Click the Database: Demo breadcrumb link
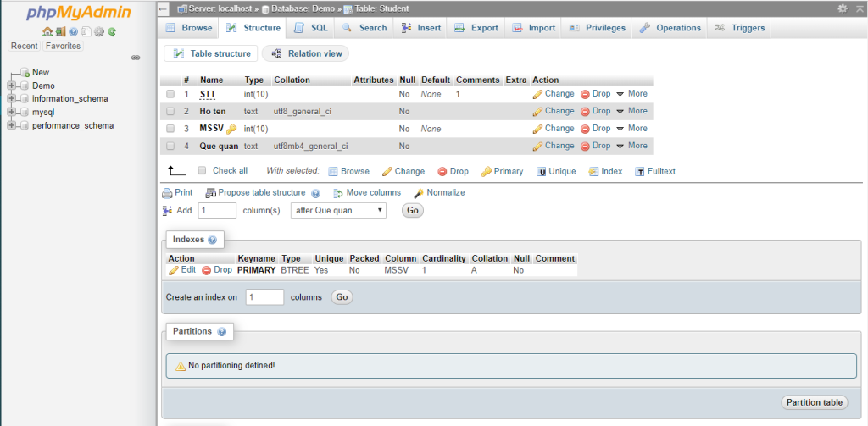Screen dimensions: 868x426 [x=303, y=8]
